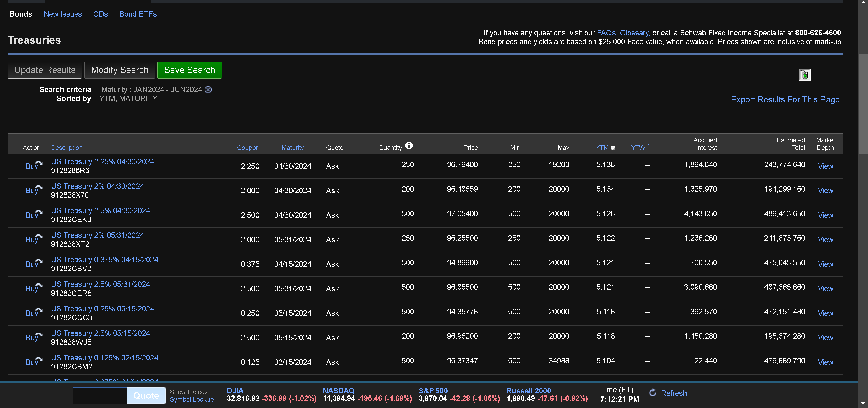
Task: Open US Treasury 2% 05/31/2024 details
Action: pos(97,235)
